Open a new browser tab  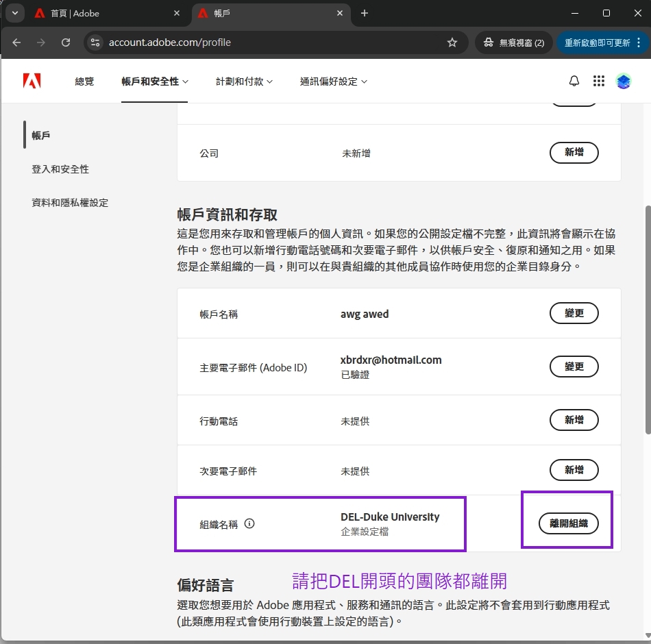(365, 13)
